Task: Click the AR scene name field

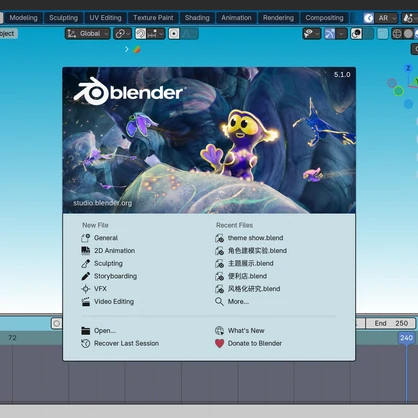Action: (x=383, y=18)
